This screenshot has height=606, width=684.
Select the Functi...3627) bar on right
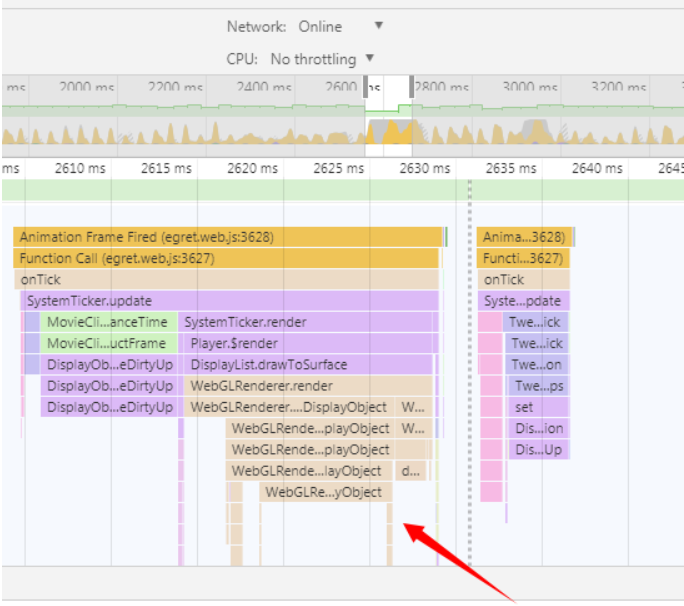coord(523,258)
